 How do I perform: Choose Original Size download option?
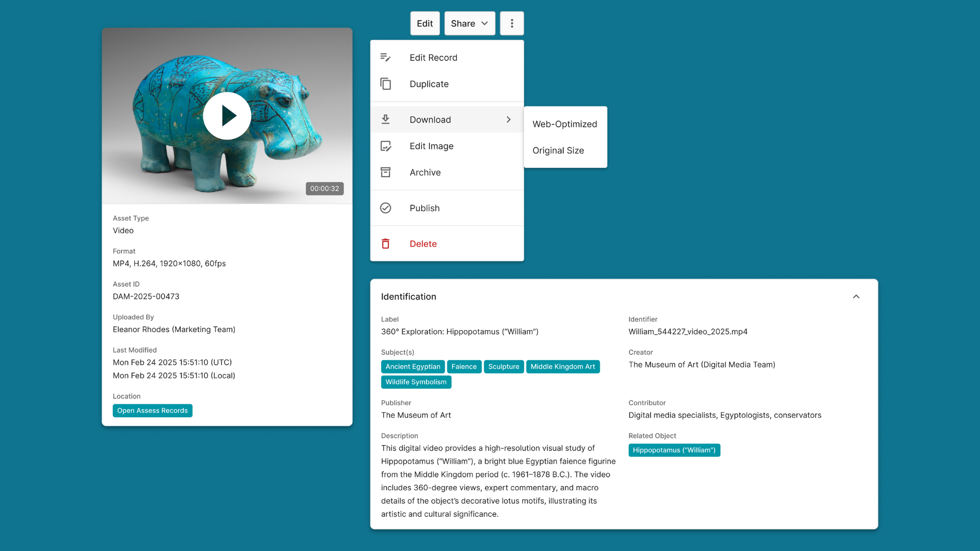pyautogui.click(x=558, y=151)
